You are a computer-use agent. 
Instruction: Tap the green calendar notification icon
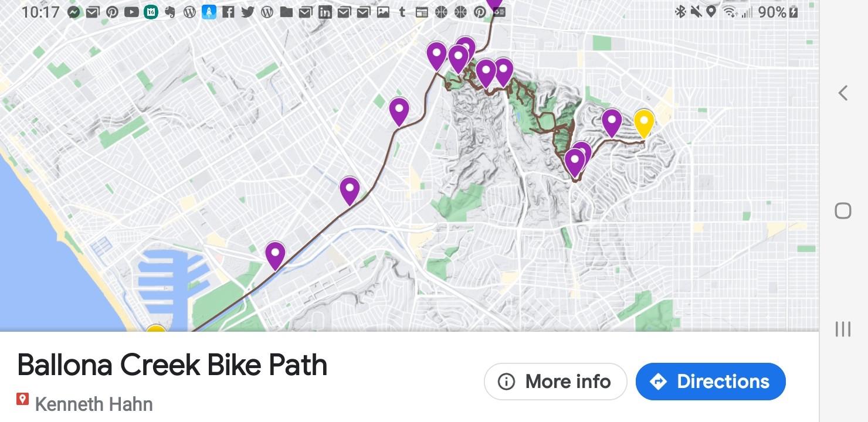tap(151, 12)
